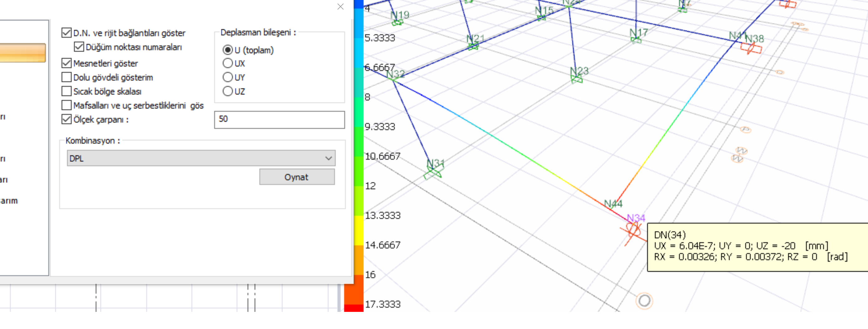Click the Oynat button
The image size is (868, 329).
click(x=297, y=177)
